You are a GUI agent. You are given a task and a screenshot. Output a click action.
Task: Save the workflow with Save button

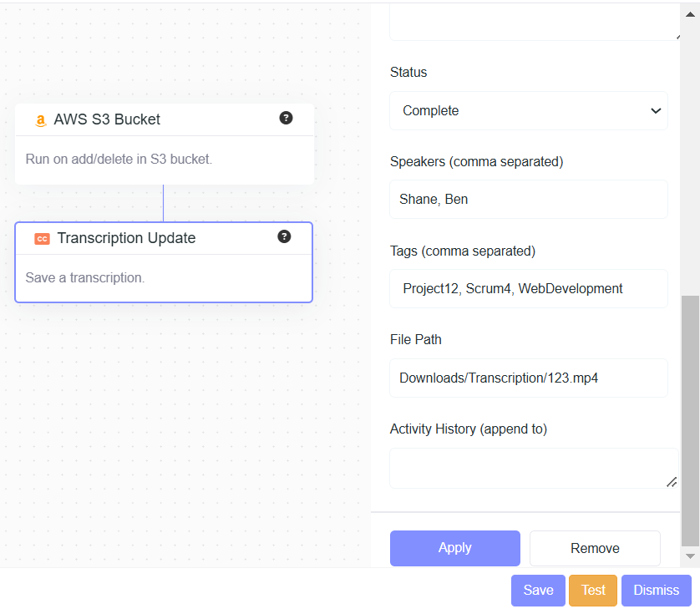coord(538,590)
